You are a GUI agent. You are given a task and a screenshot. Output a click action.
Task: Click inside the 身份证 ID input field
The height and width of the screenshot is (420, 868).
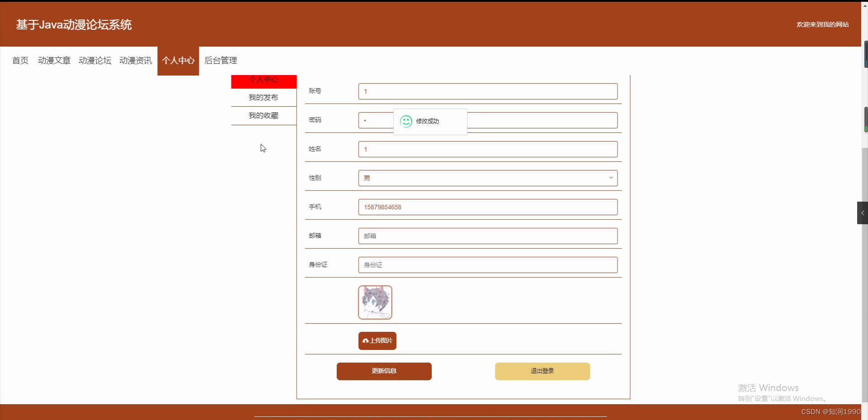coord(488,264)
